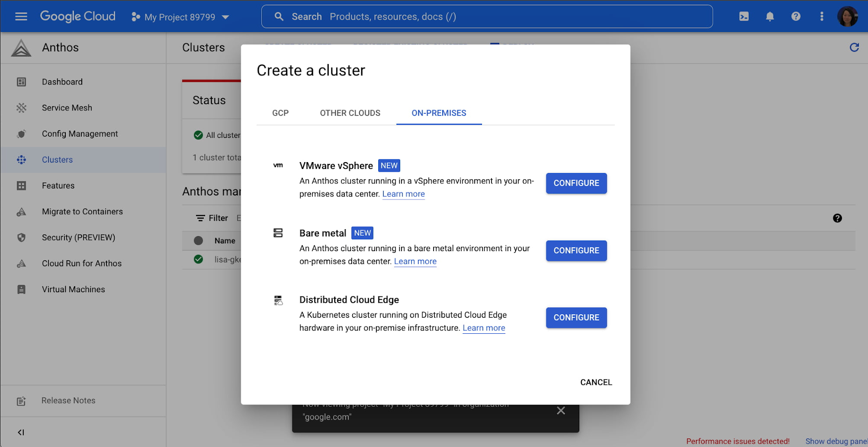Click the VMware vm logo icon
868x447 pixels.
point(278,165)
